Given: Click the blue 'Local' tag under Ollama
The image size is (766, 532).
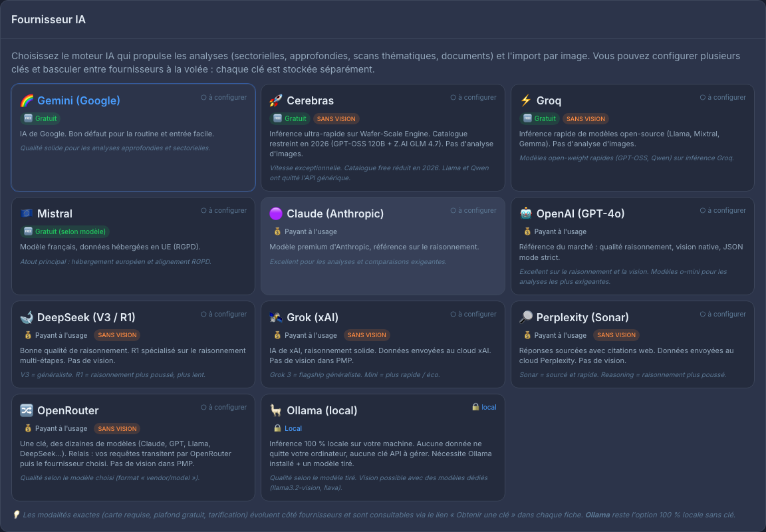Looking at the screenshot, I should click(x=288, y=428).
